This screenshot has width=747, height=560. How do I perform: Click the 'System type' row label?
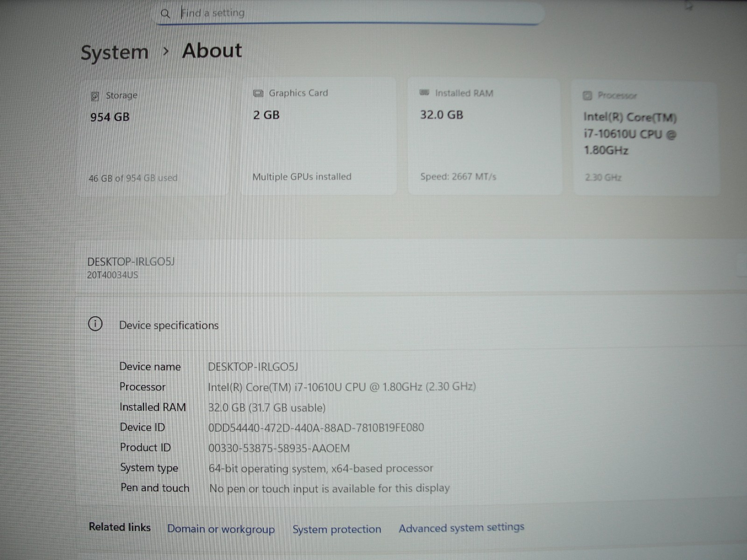point(149,468)
